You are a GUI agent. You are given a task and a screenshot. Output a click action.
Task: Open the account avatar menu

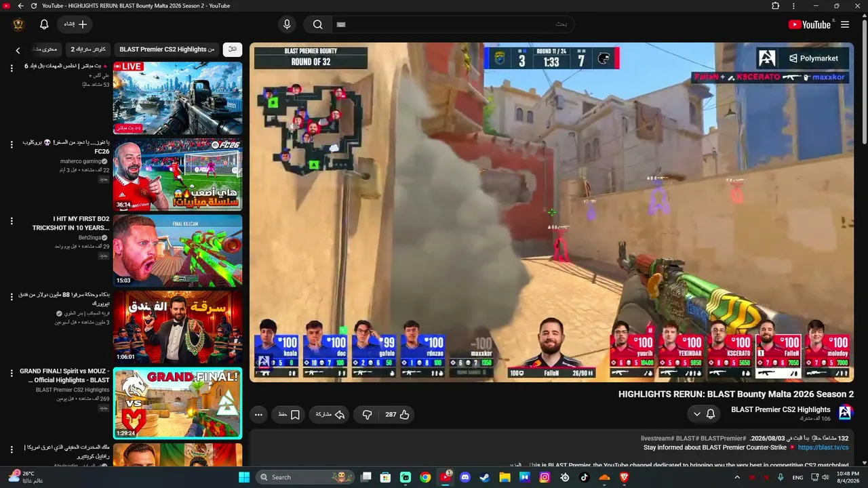pyautogui.click(x=18, y=24)
